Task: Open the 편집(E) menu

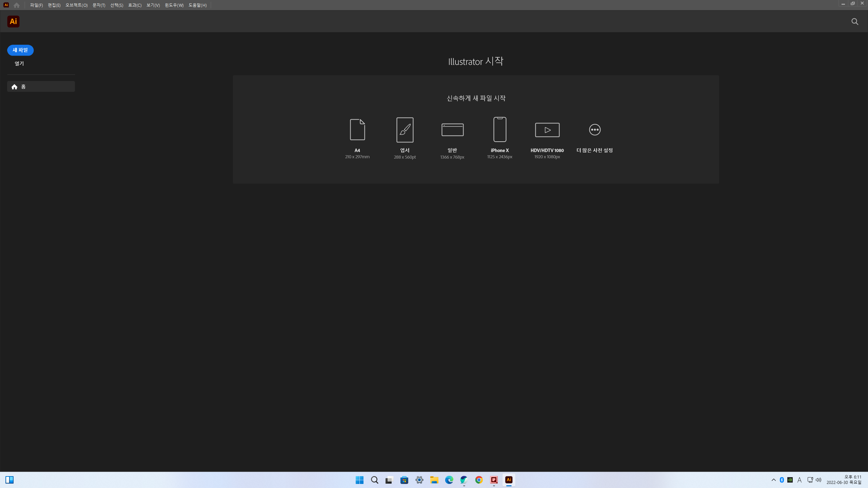Action: pos(54,5)
